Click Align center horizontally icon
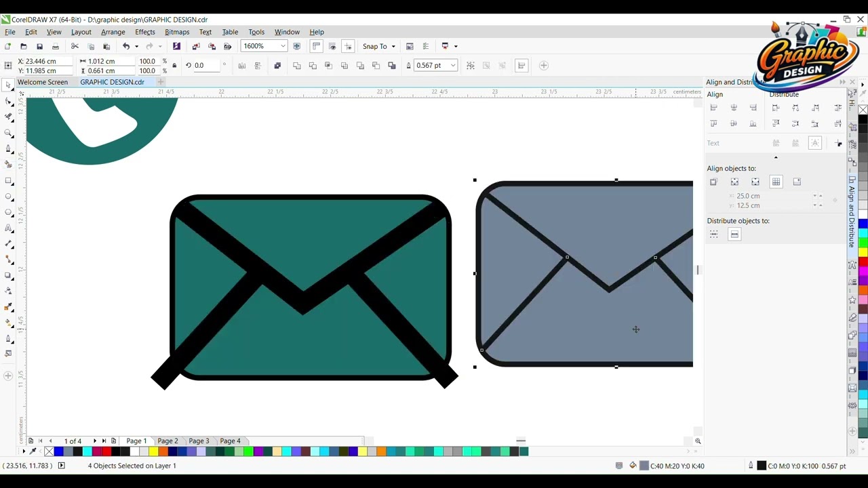Image resolution: width=868 pixels, height=488 pixels. [x=734, y=108]
